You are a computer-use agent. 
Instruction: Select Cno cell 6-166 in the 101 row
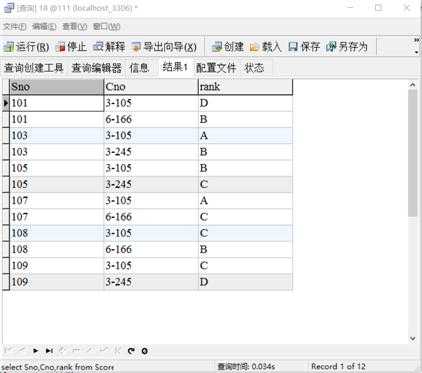[x=151, y=119]
